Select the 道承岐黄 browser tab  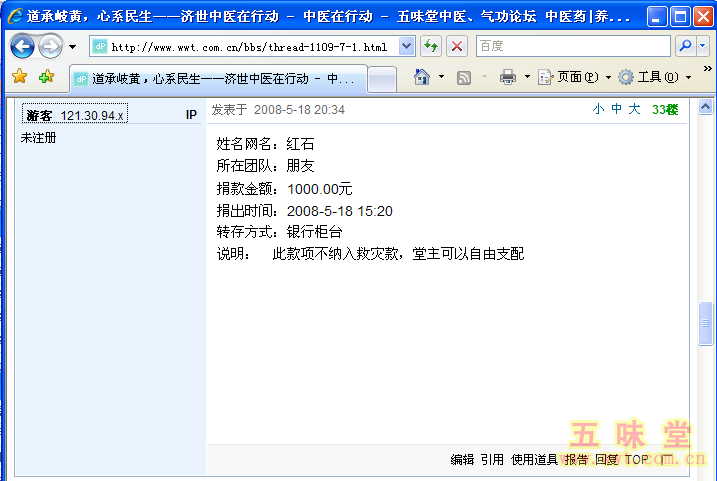pyautogui.click(x=215, y=79)
